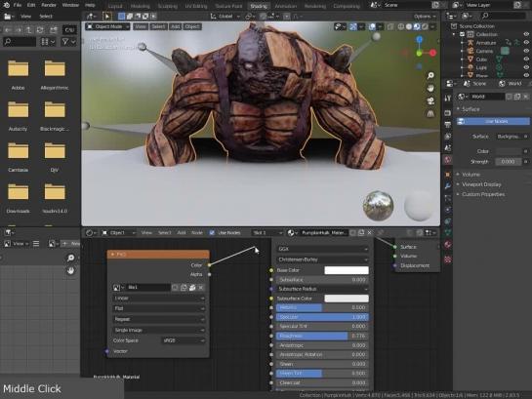Screen dimensions: 532x399
Task: Open the Edit menu
Action: pyautogui.click(x=31, y=5)
